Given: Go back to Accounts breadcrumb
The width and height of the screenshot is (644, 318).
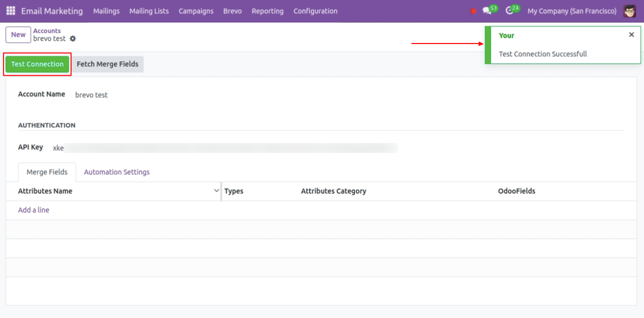Looking at the screenshot, I should (47, 31).
